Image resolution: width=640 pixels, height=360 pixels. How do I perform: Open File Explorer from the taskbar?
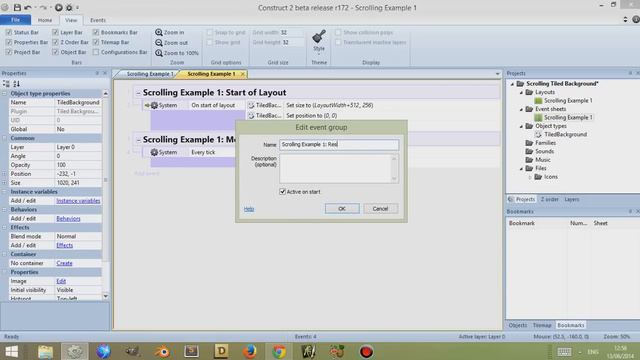45,351
